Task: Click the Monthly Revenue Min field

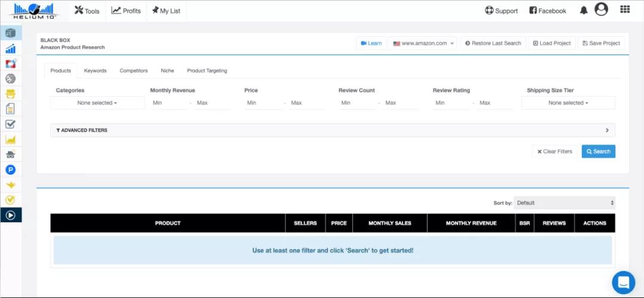Action: point(169,103)
